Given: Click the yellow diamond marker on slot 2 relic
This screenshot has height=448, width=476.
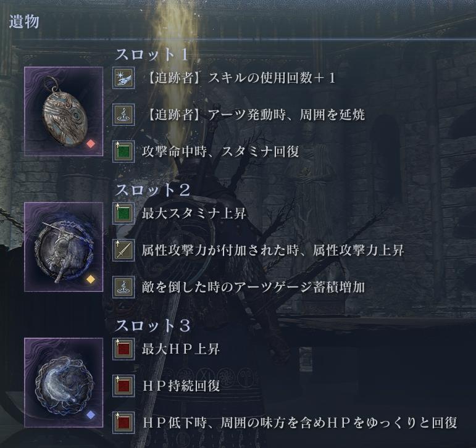Looking at the screenshot, I should [x=91, y=280].
